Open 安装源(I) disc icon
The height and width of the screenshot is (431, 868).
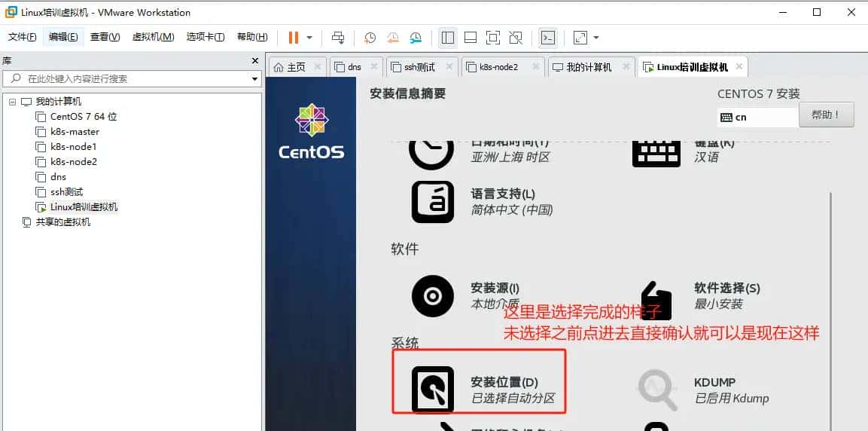pos(433,296)
